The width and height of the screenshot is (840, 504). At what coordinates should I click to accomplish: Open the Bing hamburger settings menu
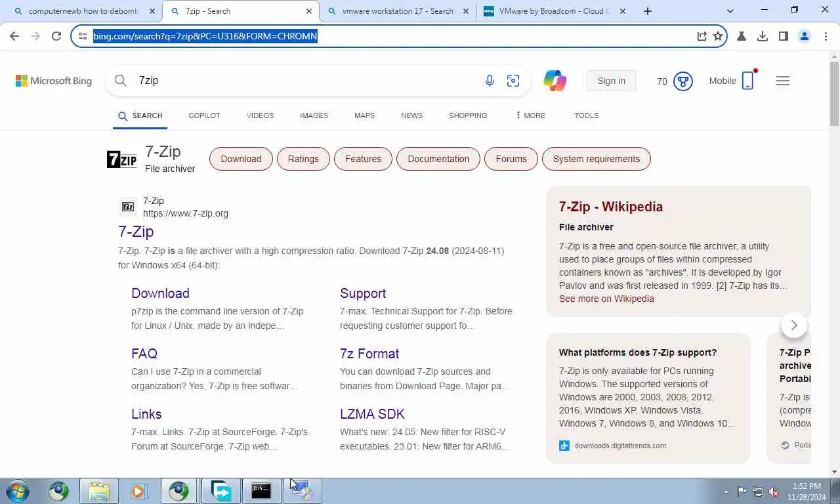click(x=783, y=81)
